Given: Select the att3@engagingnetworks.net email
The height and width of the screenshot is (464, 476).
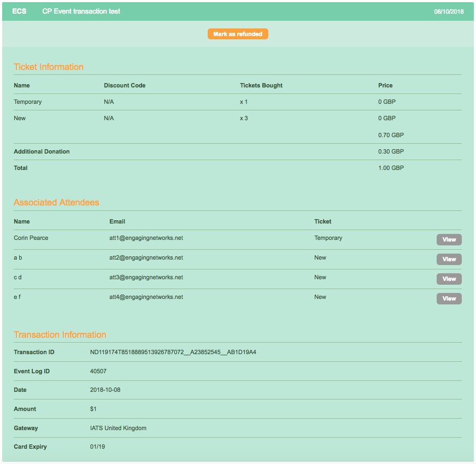Looking at the screenshot, I should point(146,278).
